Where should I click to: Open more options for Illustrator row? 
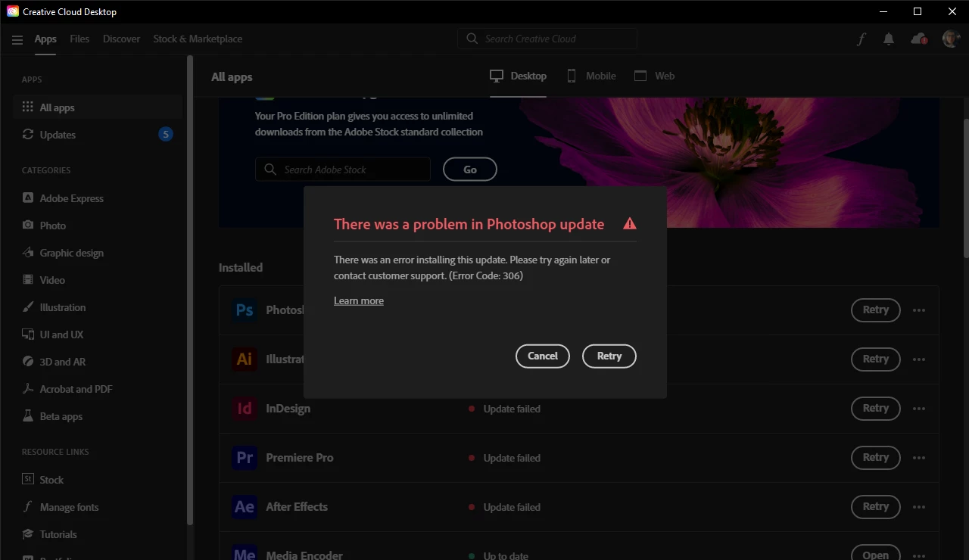click(x=919, y=359)
